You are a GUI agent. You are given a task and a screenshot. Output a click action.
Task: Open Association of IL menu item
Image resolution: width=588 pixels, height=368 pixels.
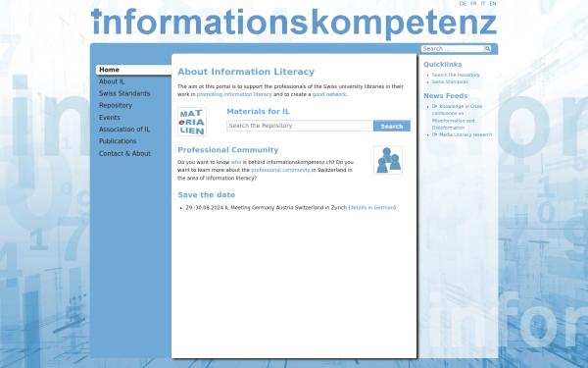pos(124,130)
